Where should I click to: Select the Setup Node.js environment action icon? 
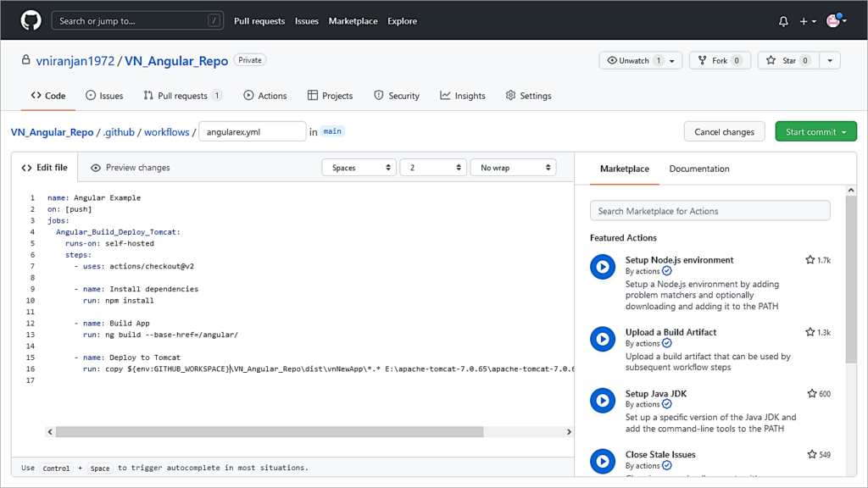pyautogui.click(x=603, y=267)
